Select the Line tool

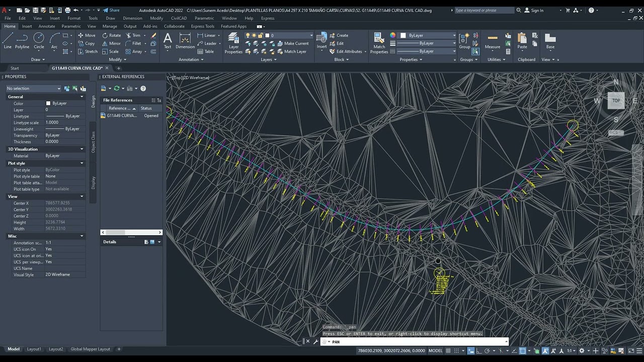tap(8, 41)
